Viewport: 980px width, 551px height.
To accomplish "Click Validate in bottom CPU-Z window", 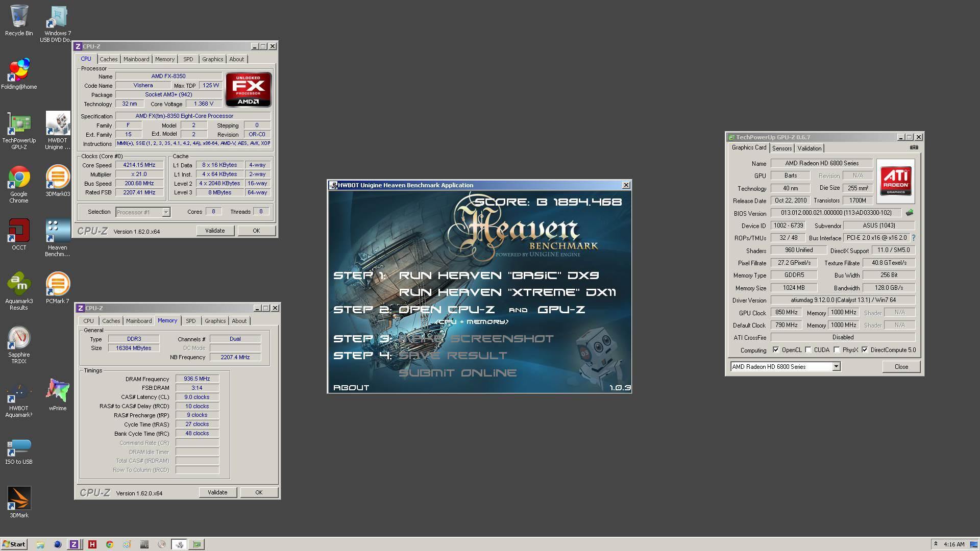I will [x=217, y=492].
